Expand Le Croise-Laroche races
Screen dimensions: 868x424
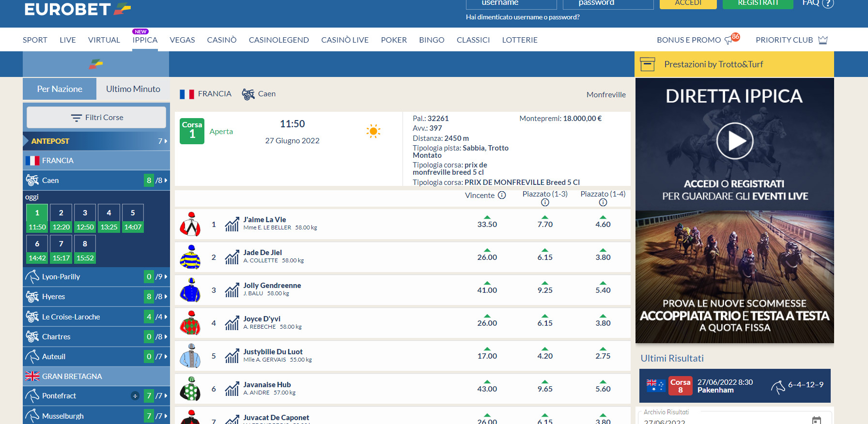96,317
